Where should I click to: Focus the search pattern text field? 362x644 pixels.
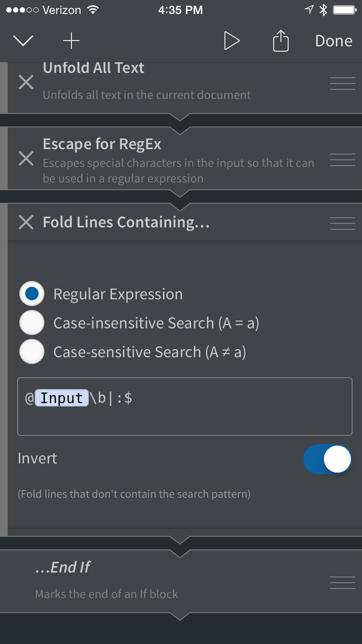click(x=185, y=406)
